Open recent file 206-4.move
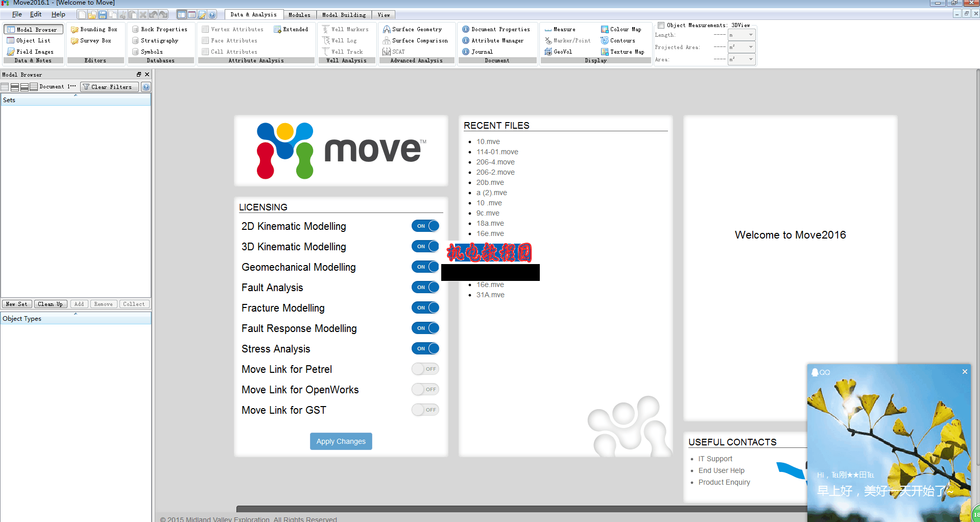 tap(495, 162)
